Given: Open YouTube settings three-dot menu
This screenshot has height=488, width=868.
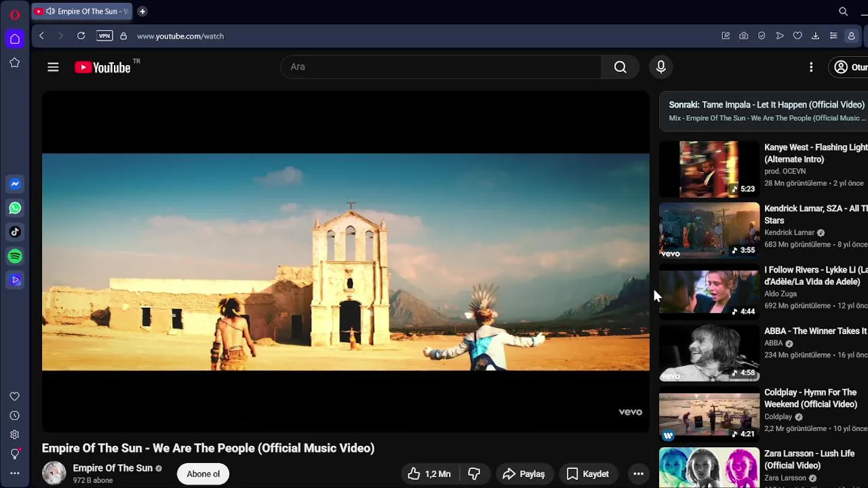Looking at the screenshot, I should 811,67.
